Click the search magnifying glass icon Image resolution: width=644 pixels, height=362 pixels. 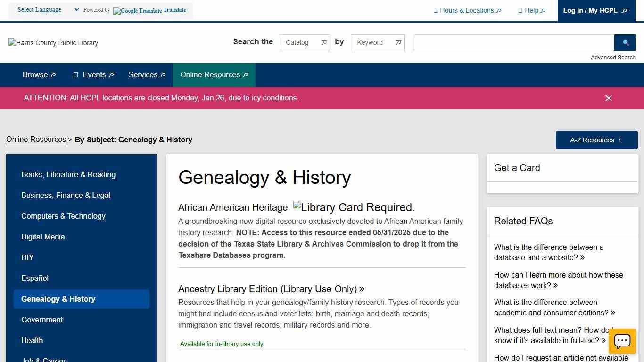(625, 42)
